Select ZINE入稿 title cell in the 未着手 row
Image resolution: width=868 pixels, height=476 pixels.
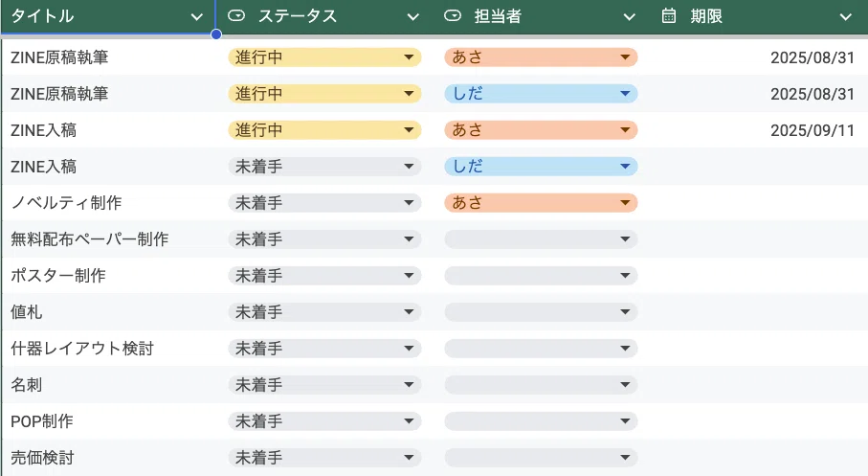[x=108, y=167]
